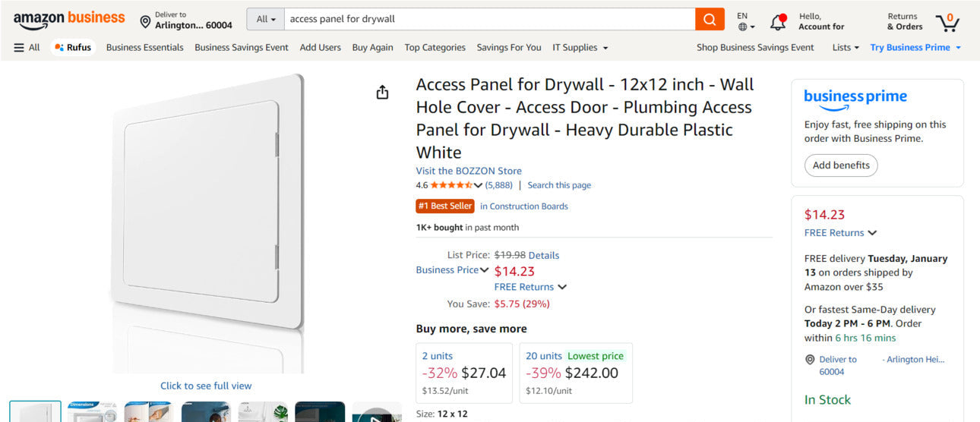
Task: Expand the star rating breakdown chevron
Action: (478, 185)
